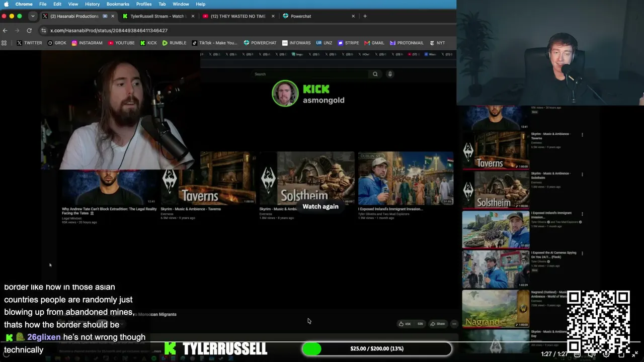Focus the x.com address bar
644x362 pixels.
point(247,30)
